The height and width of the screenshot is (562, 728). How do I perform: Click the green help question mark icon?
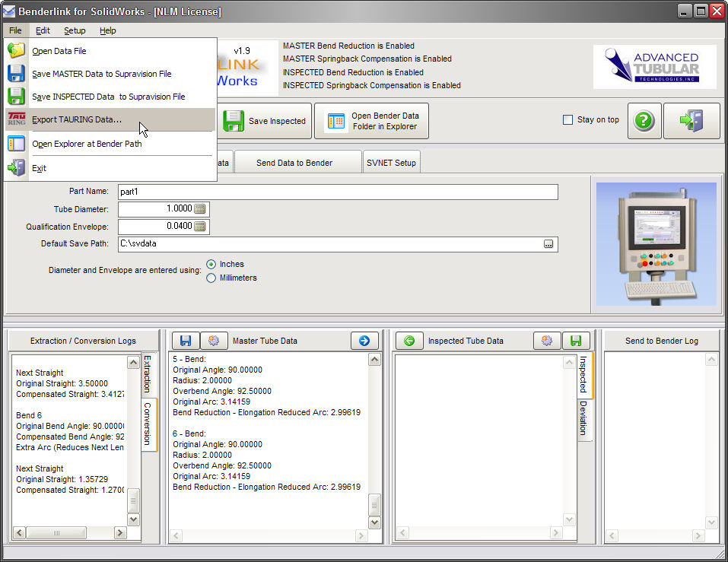pyautogui.click(x=644, y=121)
